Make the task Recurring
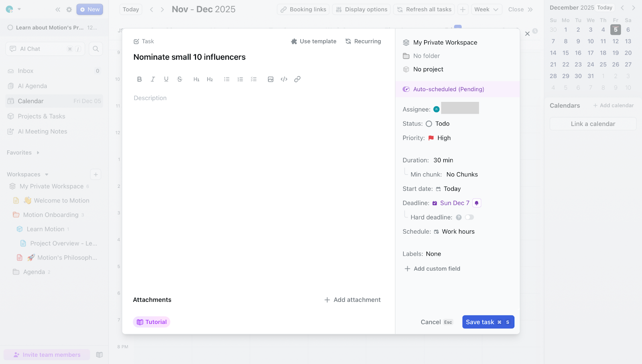The image size is (642, 364). (363, 41)
